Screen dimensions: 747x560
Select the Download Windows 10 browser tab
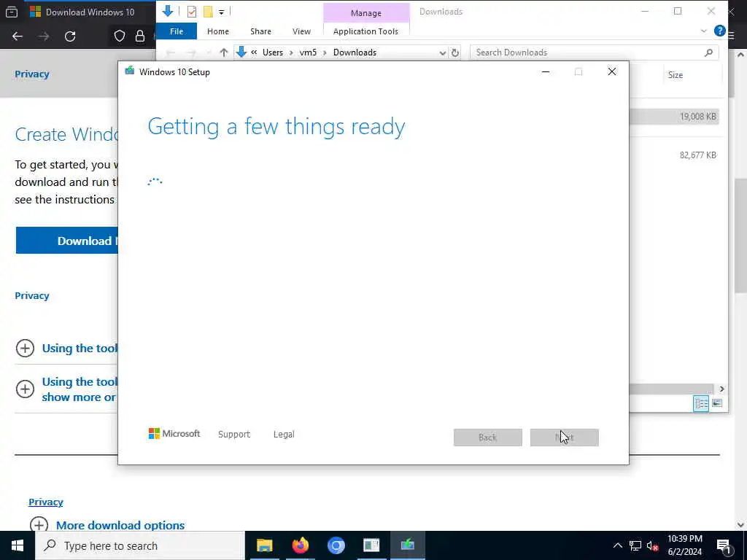(x=90, y=12)
